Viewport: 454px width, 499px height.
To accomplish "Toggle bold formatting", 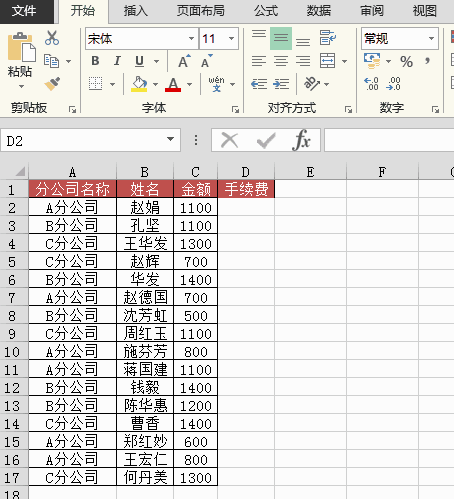I will tap(95, 61).
